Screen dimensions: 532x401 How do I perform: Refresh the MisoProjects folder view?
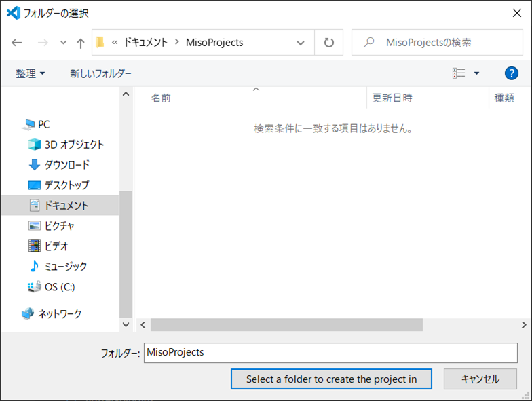pyautogui.click(x=329, y=43)
